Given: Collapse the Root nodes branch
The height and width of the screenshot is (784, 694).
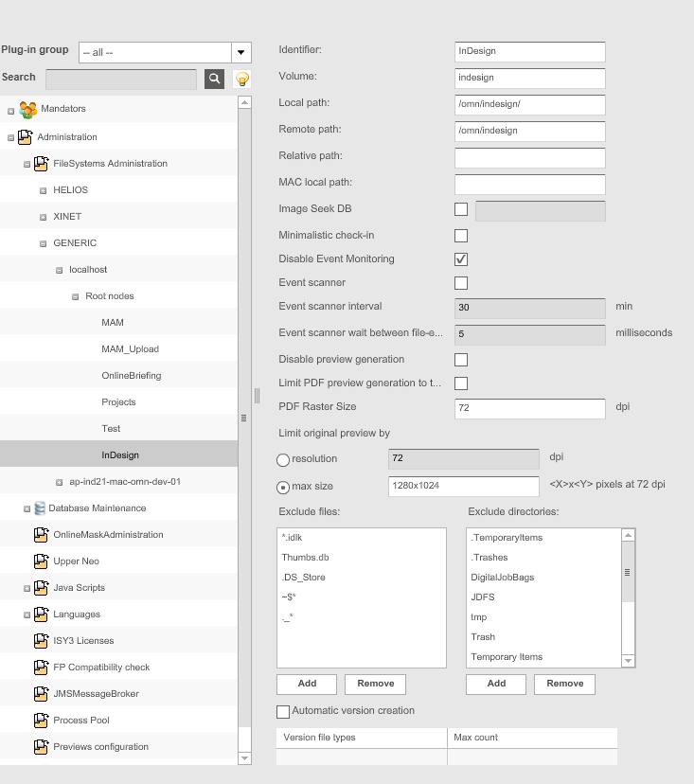Looking at the screenshot, I should [75, 296].
